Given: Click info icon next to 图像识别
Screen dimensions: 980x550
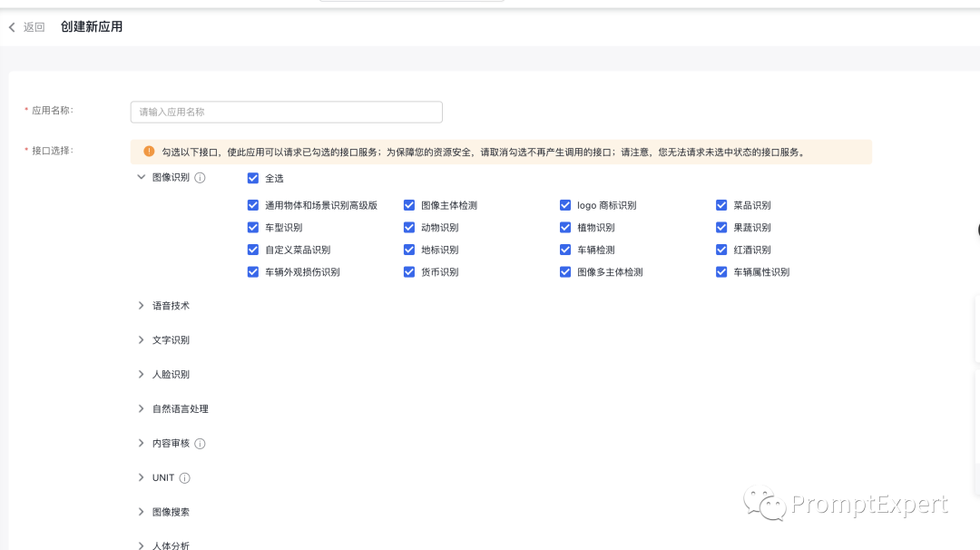Looking at the screenshot, I should point(200,178).
